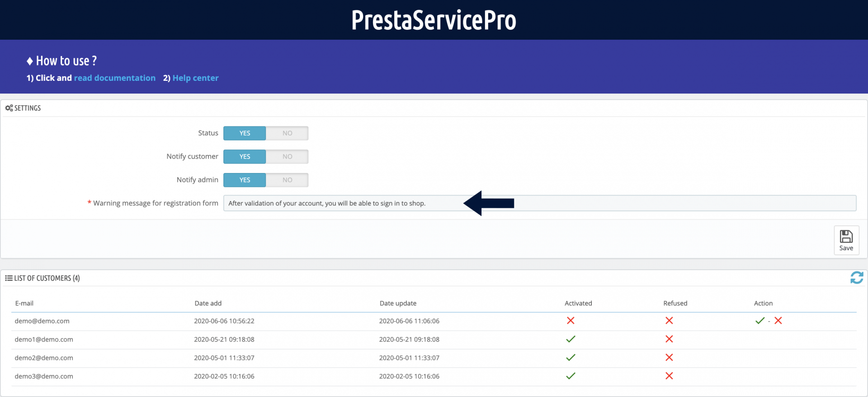Click the Refused column header
Image resolution: width=868 pixels, height=397 pixels.
(x=675, y=303)
